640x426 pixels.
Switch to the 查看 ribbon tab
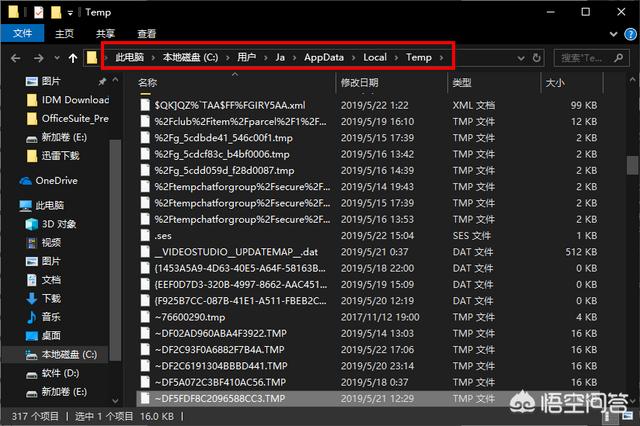146,33
